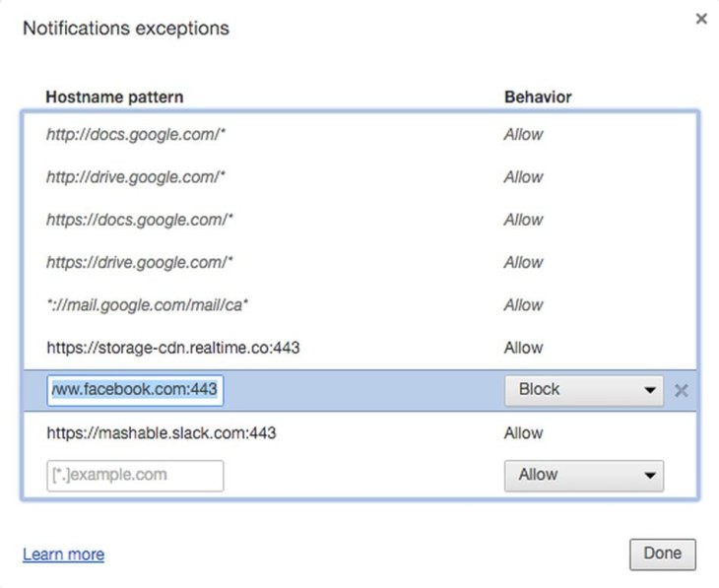Remove the facebook.com exception with X icon
719x588 pixels.
pyautogui.click(x=681, y=391)
